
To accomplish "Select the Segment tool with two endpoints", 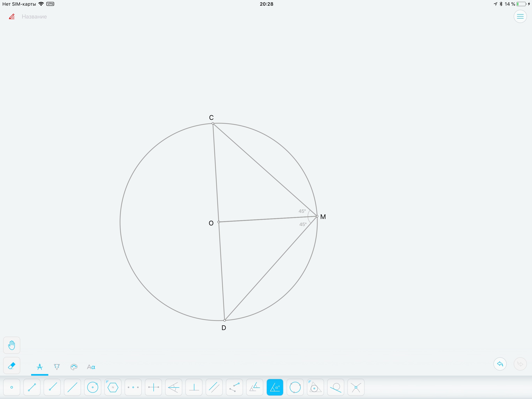I will tap(32, 387).
